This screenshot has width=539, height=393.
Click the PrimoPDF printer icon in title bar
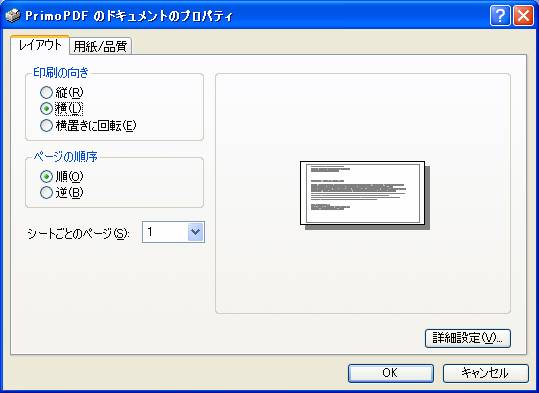pyautogui.click(x=13, y=16)
